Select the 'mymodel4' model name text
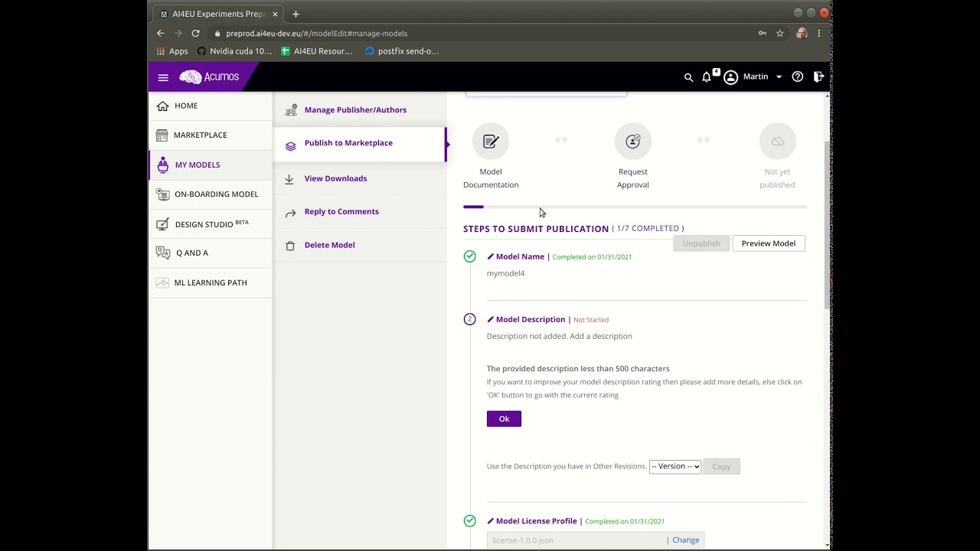The height and width of the screenshot is (551, 980). coord(505,273)
